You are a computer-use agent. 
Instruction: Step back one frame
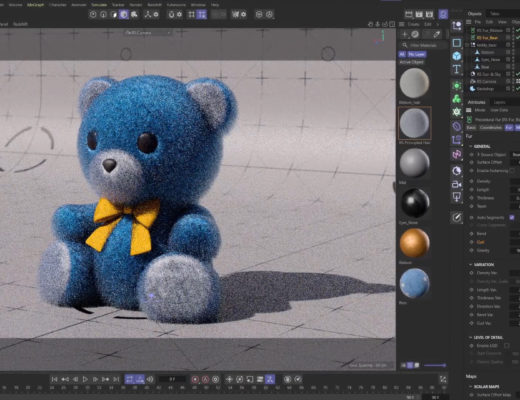75,379
